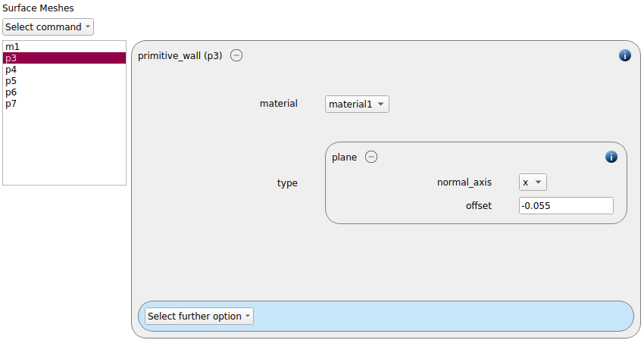Open the normal_axis x dropdown
644x340 pixels.
point(533,182)
